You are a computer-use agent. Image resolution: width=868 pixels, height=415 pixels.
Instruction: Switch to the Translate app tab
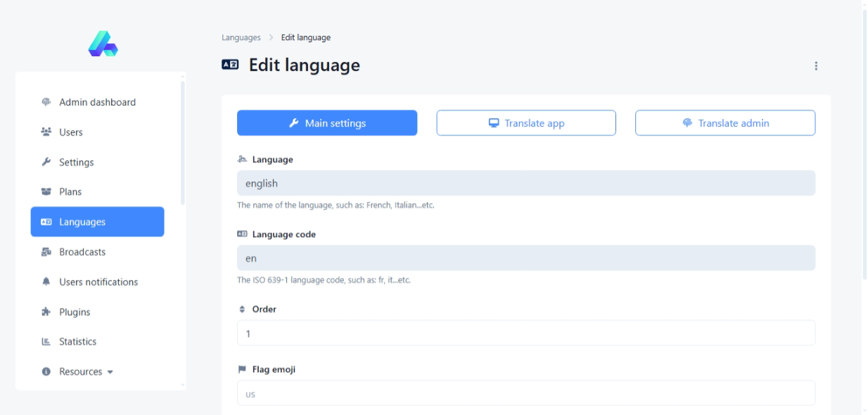(x=526, y=123)
